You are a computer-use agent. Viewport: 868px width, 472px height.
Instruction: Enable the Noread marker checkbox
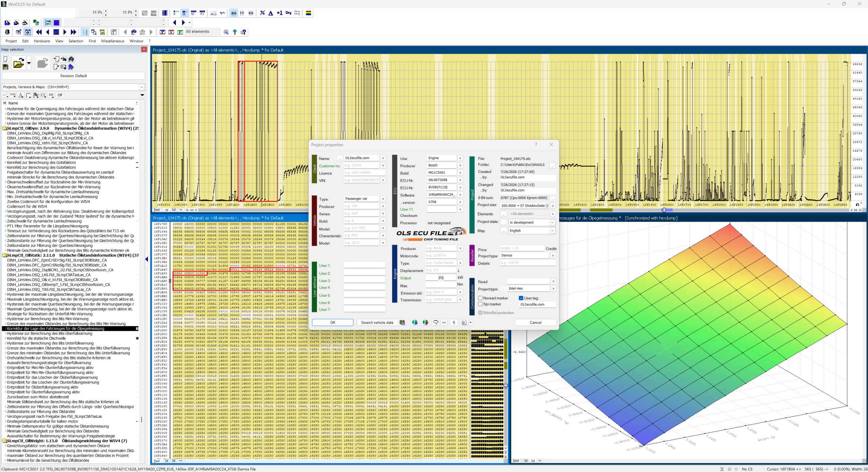click(x=480, y=298)
